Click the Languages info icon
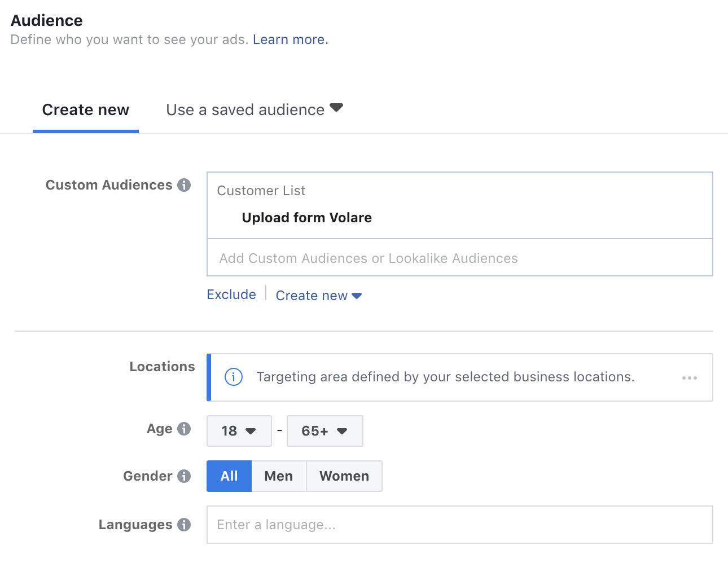 (x=184, y=525)
